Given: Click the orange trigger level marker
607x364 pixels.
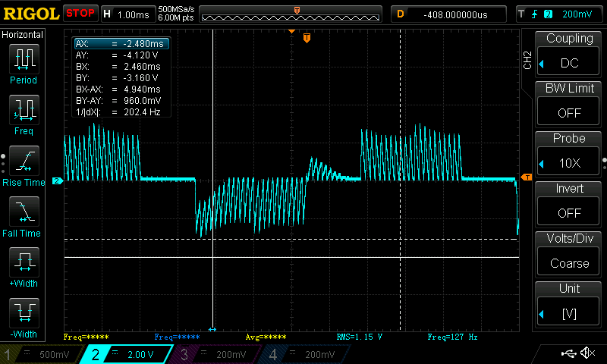Looking at the screenshot, I should (x=526, y=177).
